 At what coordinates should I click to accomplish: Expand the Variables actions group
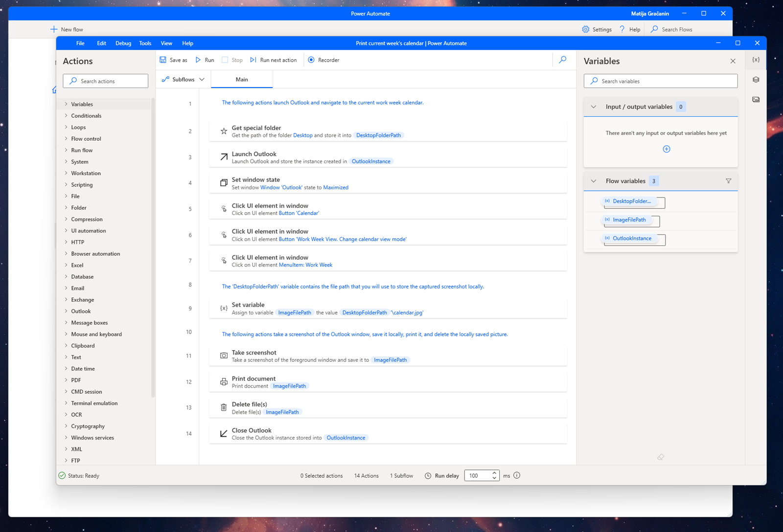pyautogui.click(x=66, y=104)
